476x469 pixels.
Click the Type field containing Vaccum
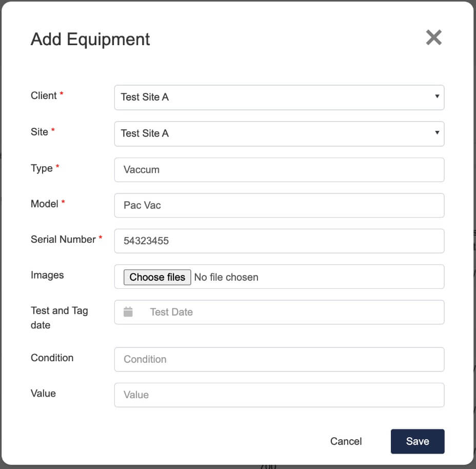279,169
